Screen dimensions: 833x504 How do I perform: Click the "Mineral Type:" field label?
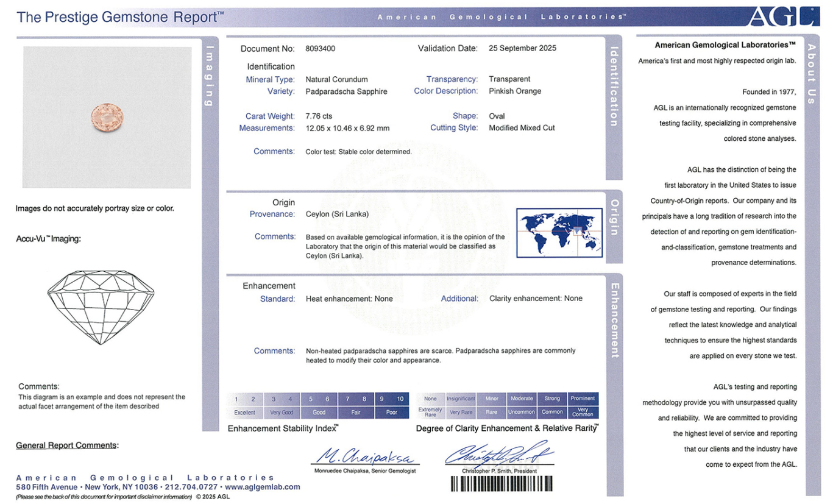point(271,79)
